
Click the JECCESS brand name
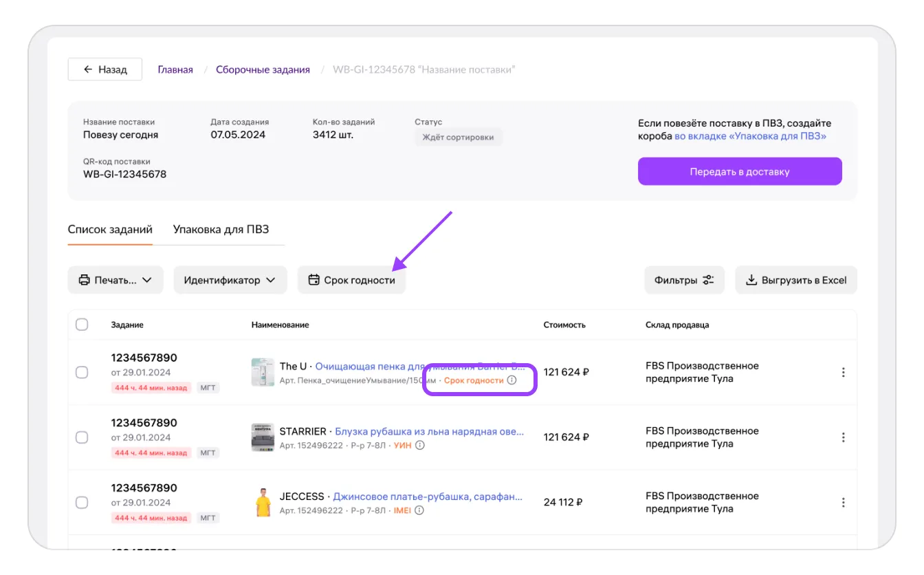[302, 497]
